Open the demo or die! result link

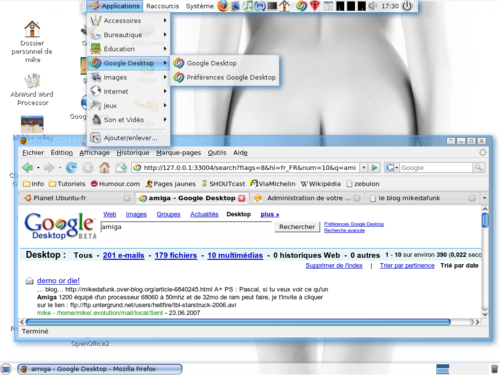point(58,281)
